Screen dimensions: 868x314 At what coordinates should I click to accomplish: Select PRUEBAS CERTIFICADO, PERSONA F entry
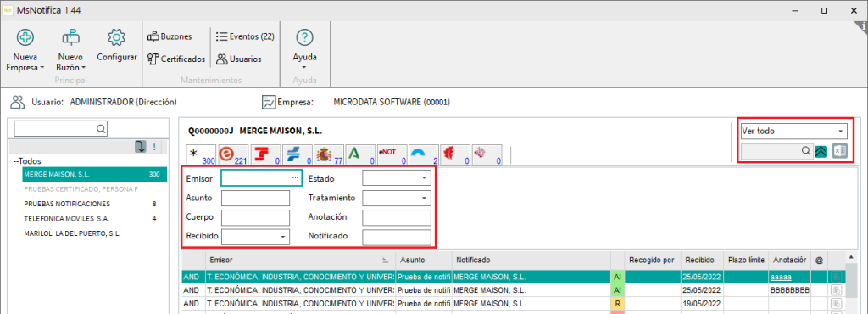point(81,189)
